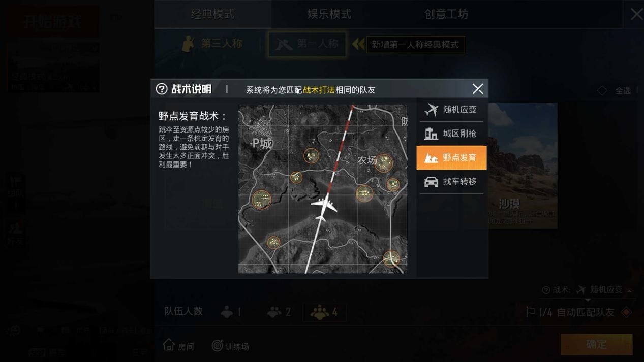Switch to the 创意工坊 tab
The width and height of the screenshot is (644, 362).
pos(446,14)
